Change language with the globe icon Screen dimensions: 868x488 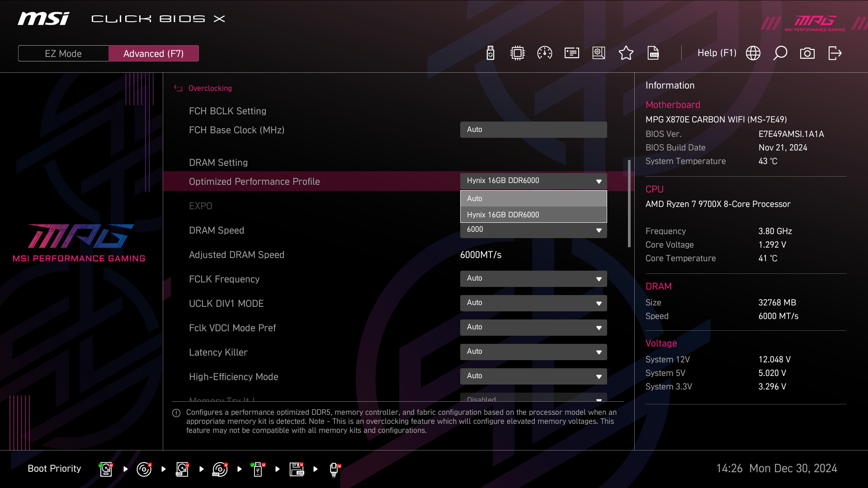(753, 53)
